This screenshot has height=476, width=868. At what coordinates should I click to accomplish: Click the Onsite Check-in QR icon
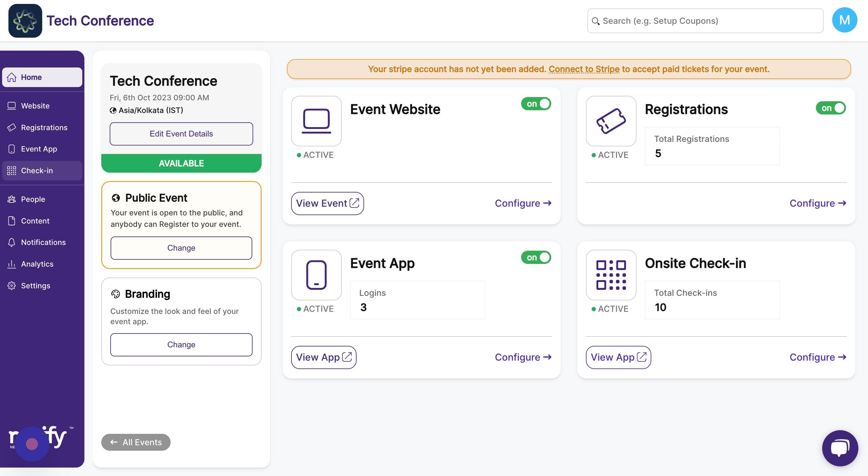611,275
